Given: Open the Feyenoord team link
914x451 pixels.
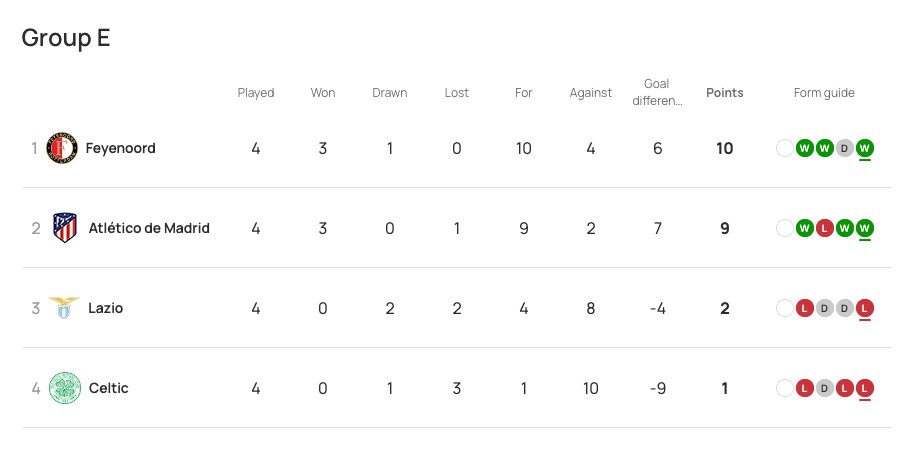Looking at the screenshot, I should [120, 148].
